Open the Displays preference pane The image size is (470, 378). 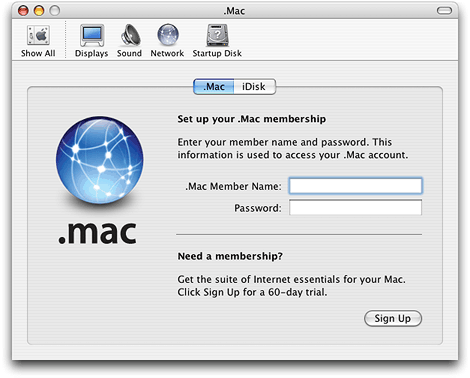[x=92, y=40]
